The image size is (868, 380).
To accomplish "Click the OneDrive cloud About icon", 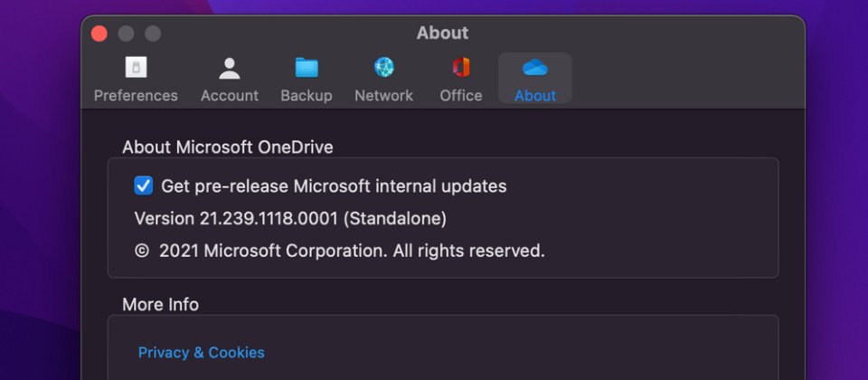I will pos(534,68).
